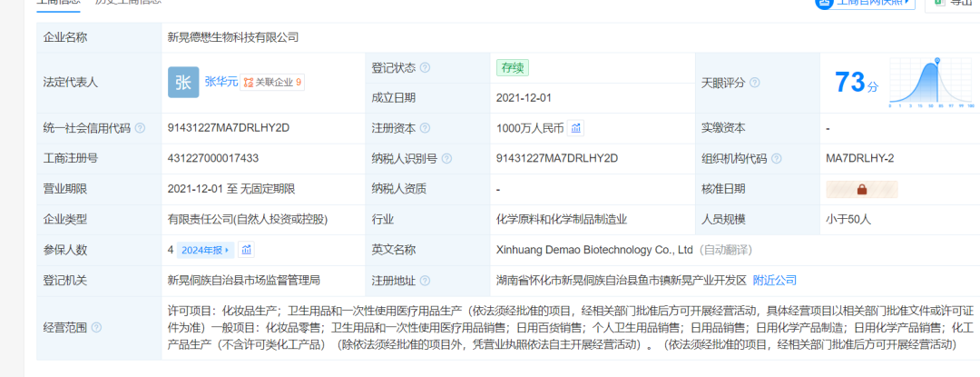Click the 张 legal representative avatar

pyautogui.click(x=183, y=82)
